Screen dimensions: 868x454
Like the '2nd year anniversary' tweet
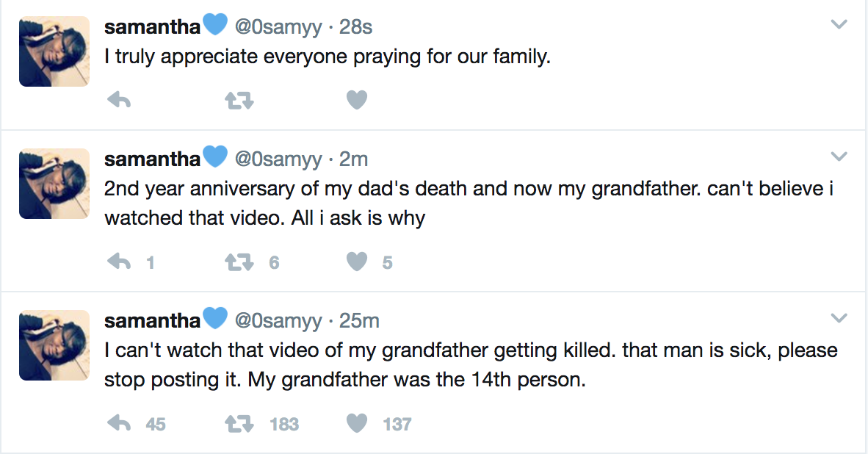(x=357, y=262)
